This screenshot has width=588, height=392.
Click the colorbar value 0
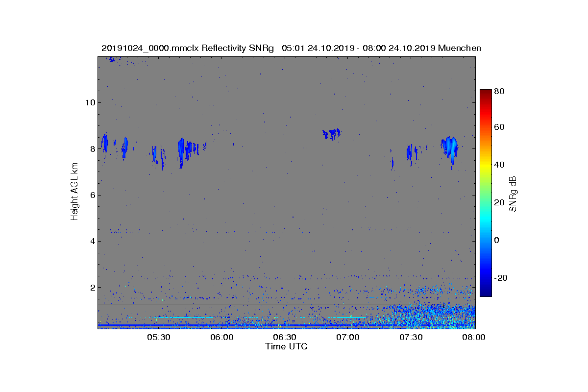pos(497,240)
